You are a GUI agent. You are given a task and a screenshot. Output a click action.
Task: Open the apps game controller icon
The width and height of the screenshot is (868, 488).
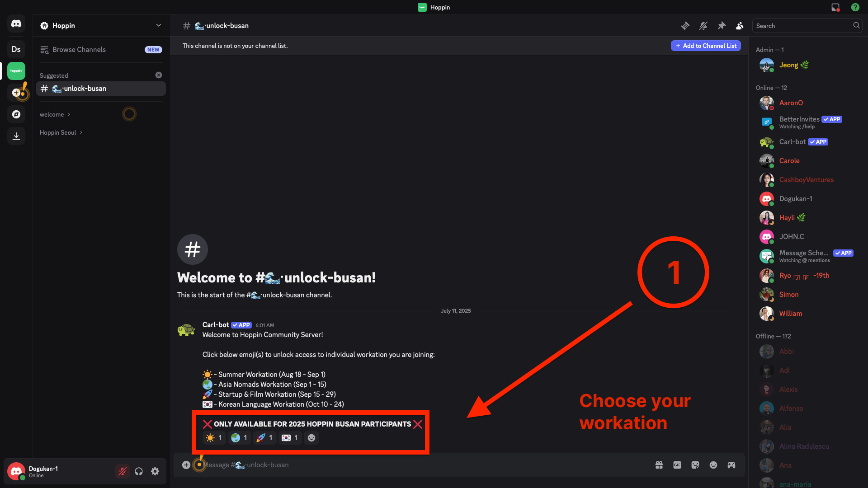pyautogui.click(x=731, y=465)
